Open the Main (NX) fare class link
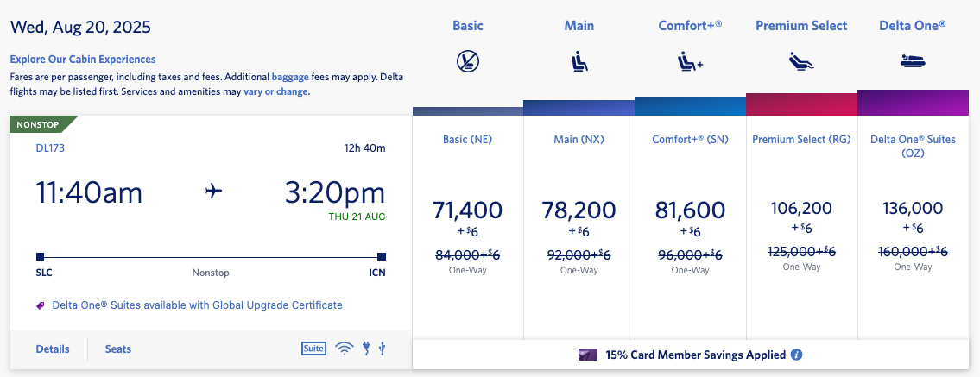Screen dimensions: 980x377 (x=579, y=139)
